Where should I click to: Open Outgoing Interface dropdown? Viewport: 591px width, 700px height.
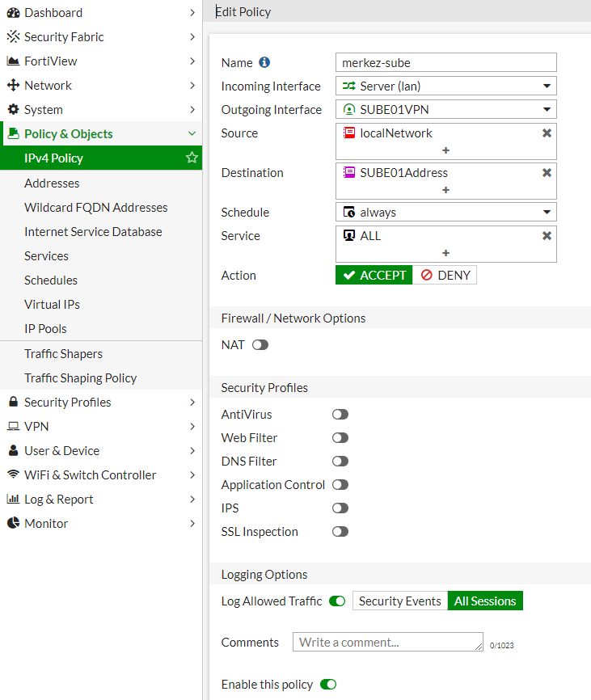click(x=446, y=110)
